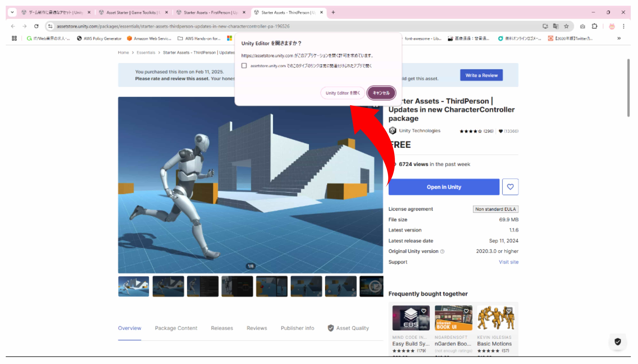This screenshot has height=364, width=638.
Task: Open the apps grid in bookmarks bar
Action: click(14, 38)
